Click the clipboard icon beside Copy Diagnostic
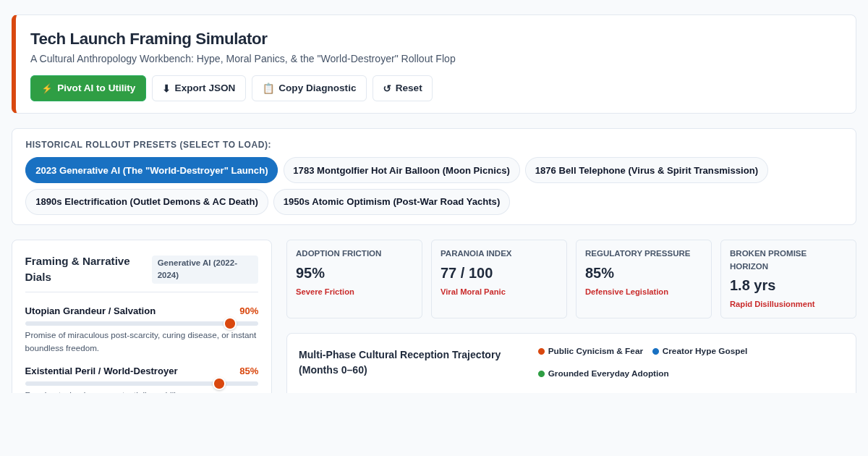 [x=268, y=88]
